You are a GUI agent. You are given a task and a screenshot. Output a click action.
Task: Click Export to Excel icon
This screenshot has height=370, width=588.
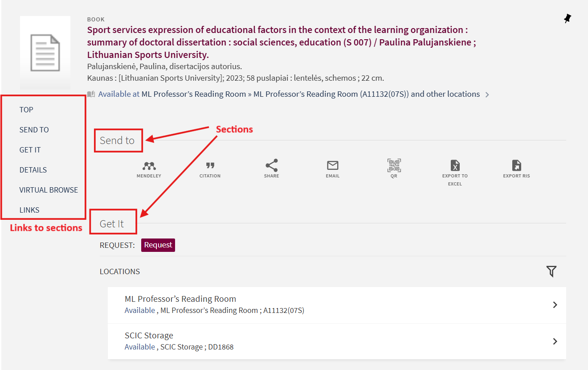point(455,166)
